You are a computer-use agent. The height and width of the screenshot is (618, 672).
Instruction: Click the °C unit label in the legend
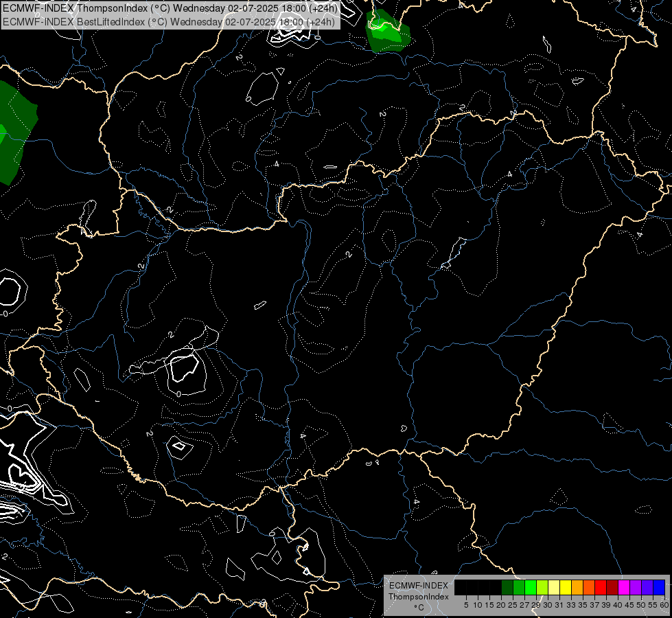point(419,608)
